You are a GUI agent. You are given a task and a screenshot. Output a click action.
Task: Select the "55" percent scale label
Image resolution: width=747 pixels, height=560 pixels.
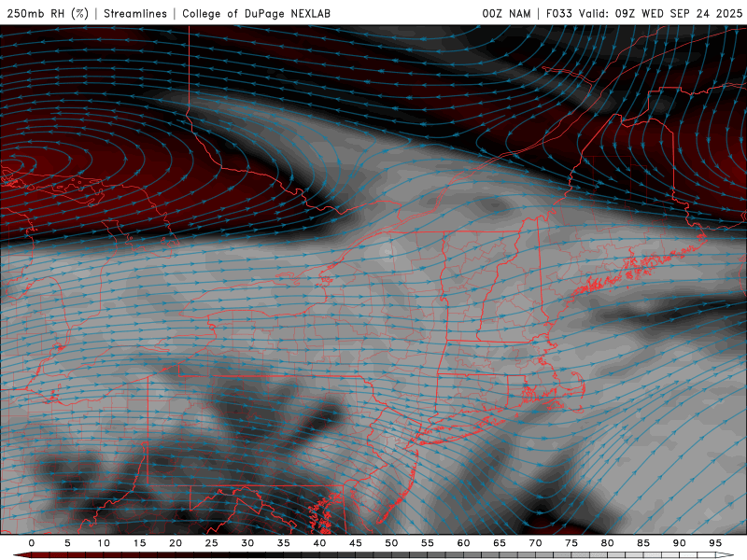coord(428,543)
